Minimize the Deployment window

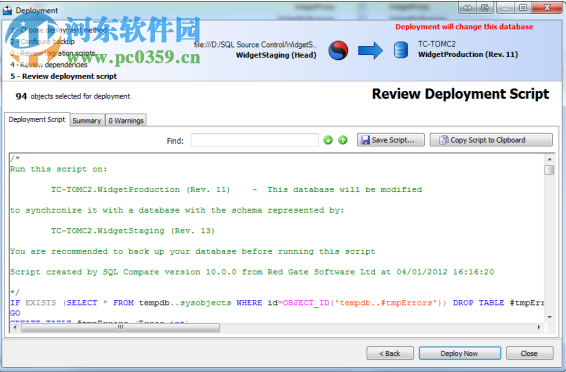pyautogui.click(x=506, y=8)
